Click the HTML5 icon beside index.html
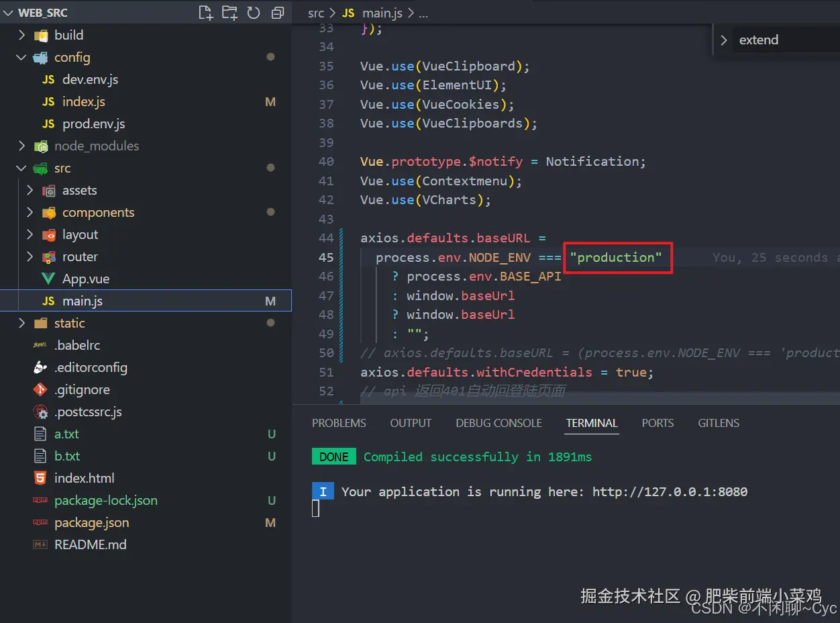The width and height of the screenshot is (840, 623). [40, 478]
